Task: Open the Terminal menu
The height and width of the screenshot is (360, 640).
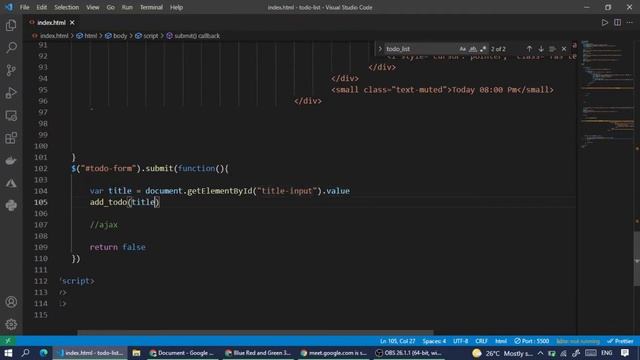Action: point(151,7)
